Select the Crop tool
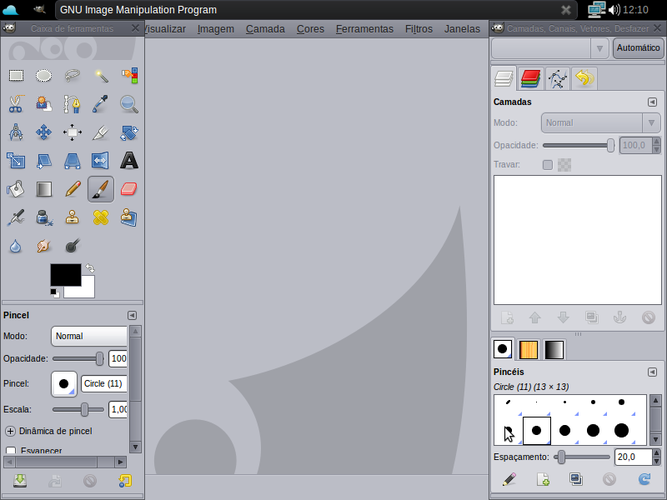Screen dimensions: 667x500 [101, 132]
